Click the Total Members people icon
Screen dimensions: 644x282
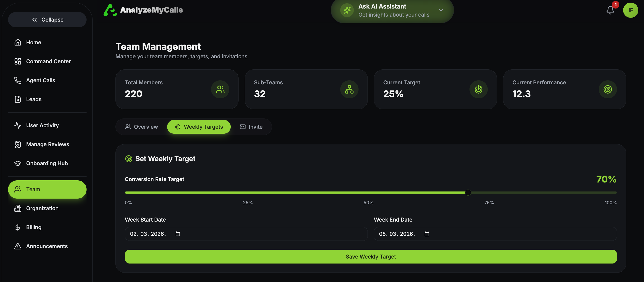[x=220, y=89]
